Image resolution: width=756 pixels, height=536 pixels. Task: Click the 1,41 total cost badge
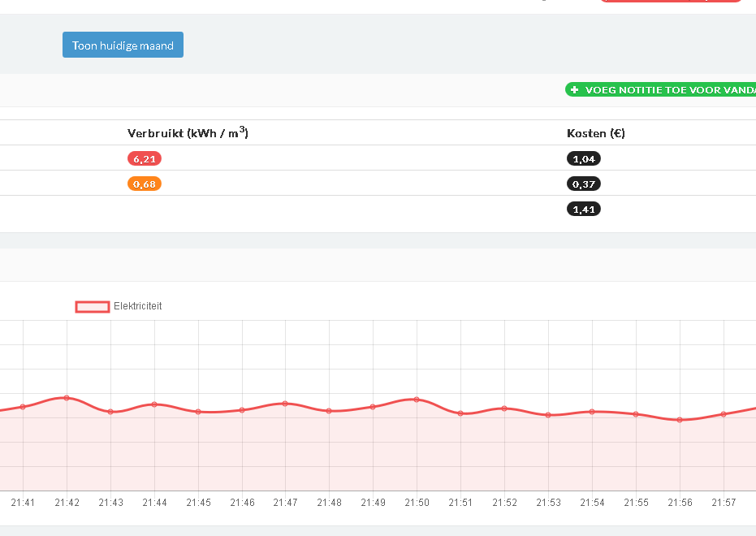(x=583, y=209)
